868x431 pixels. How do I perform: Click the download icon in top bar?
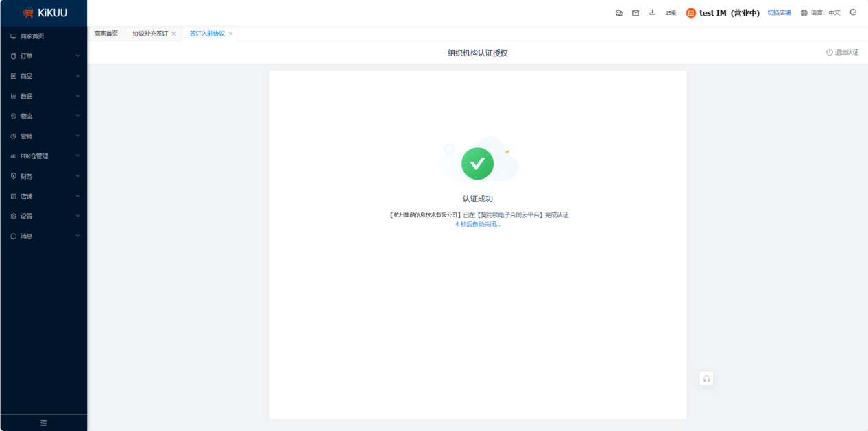pyautogui.click(x=653, y=12)
